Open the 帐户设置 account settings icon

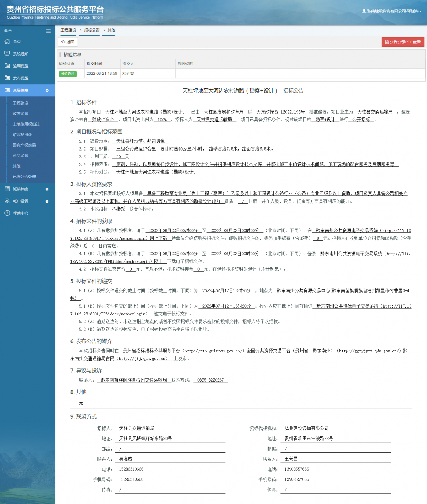coord(8,201)
